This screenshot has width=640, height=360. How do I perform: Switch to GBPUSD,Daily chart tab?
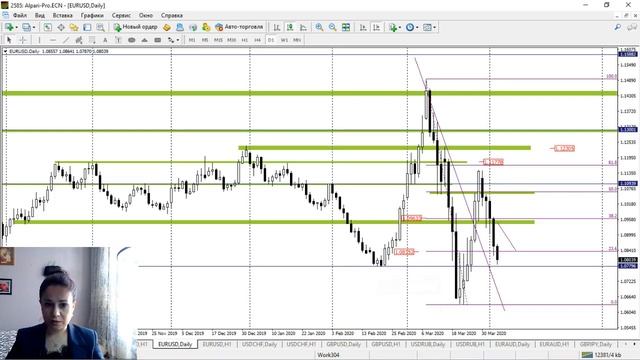click(x=343, y=344)
